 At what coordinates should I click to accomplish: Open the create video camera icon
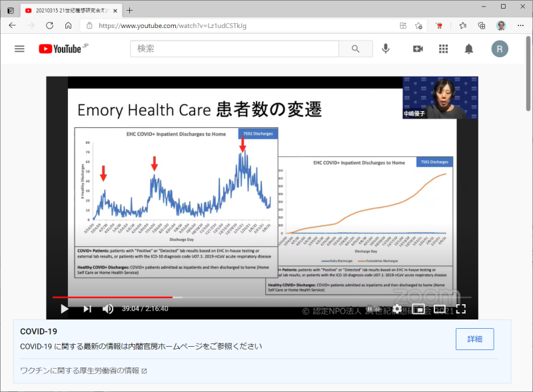pos(418,49)
